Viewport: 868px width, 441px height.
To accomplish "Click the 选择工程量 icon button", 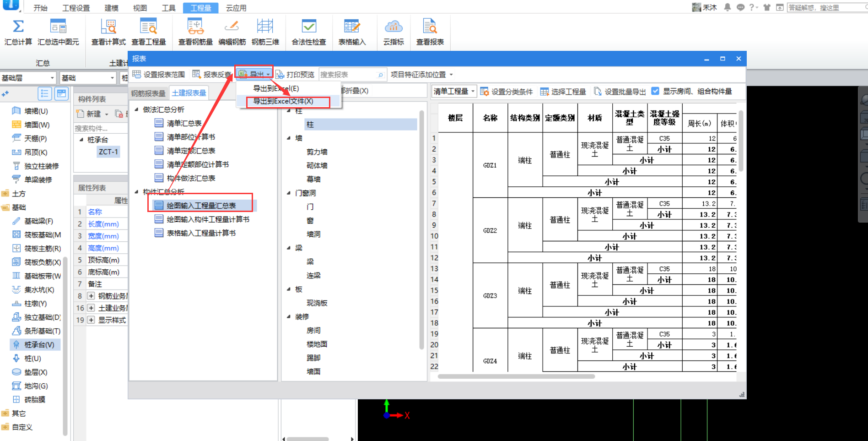I will pyautogui.click(x=563, y=92).
